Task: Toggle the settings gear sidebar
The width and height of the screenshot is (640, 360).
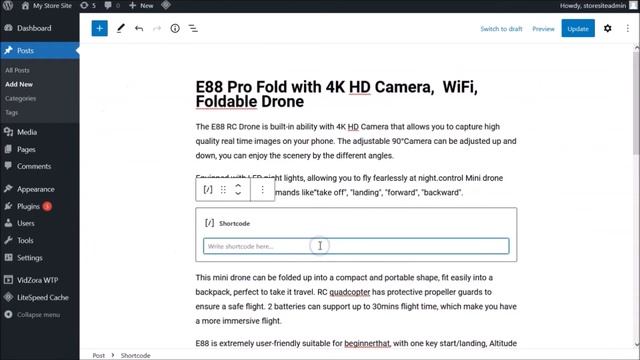Action: coord(607,29)
